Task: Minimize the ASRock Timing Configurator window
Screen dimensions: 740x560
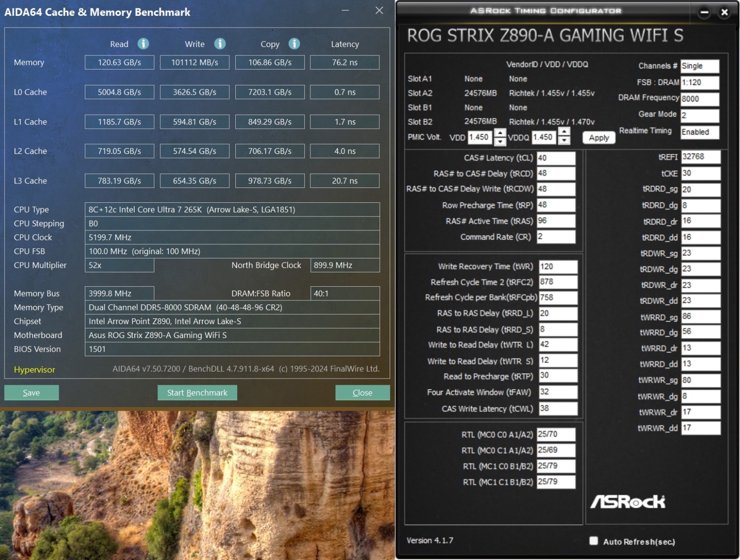Action: pos(704,12)
